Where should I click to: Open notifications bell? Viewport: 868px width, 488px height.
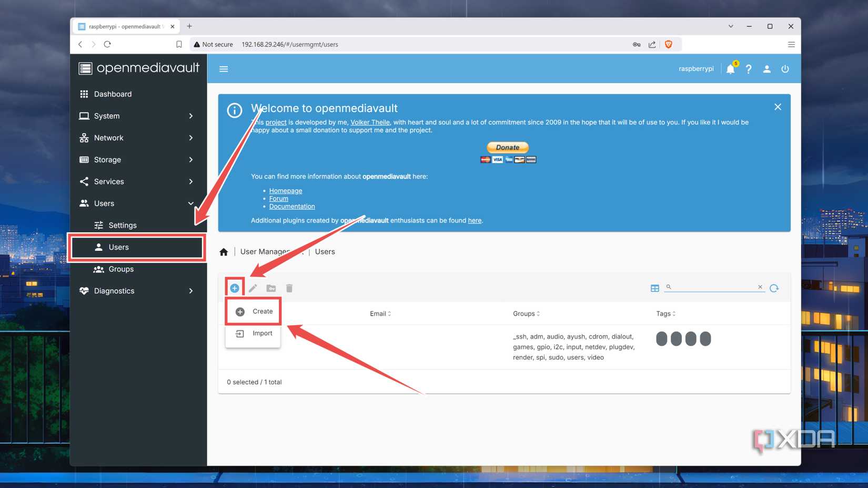coord(731,69)
